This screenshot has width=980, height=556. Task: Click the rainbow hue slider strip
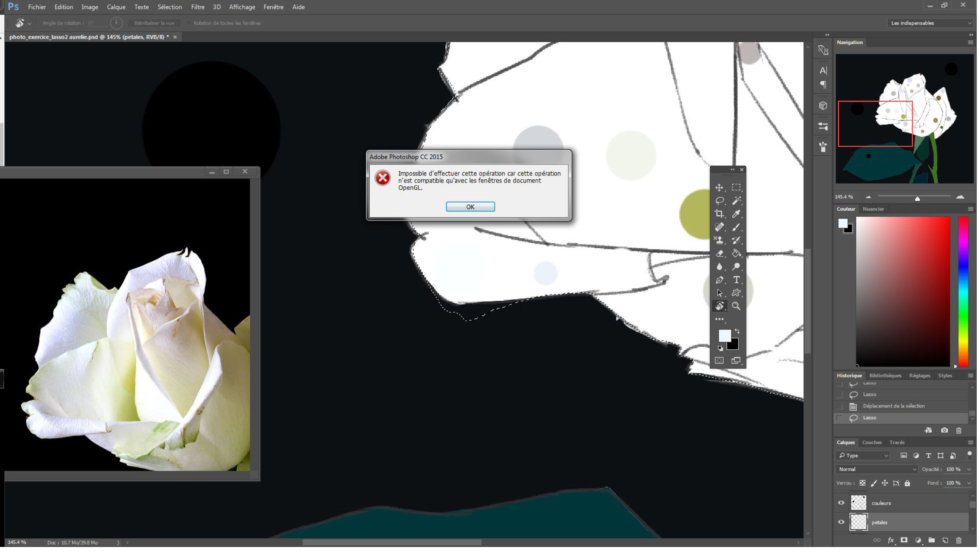tap(963, 291)
